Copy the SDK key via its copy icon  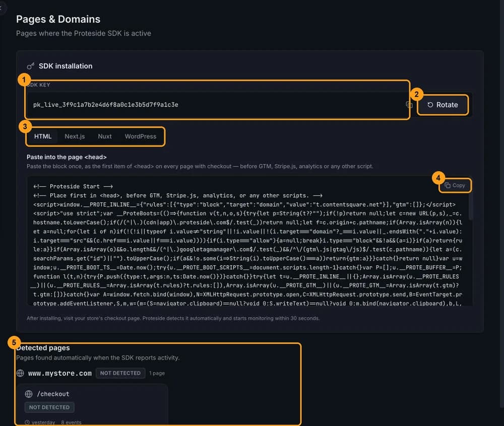coord(409,105)
